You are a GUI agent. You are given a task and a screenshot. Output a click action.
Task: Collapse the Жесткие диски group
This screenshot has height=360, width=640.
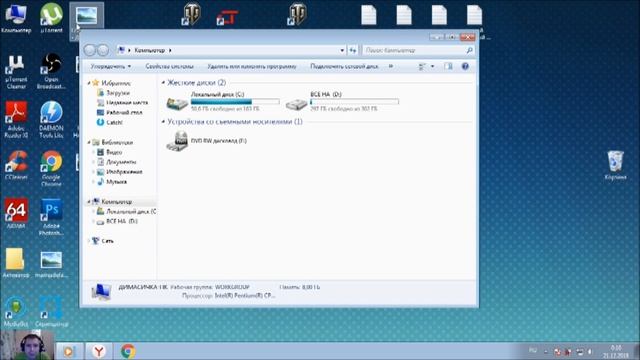pos(163,83)
